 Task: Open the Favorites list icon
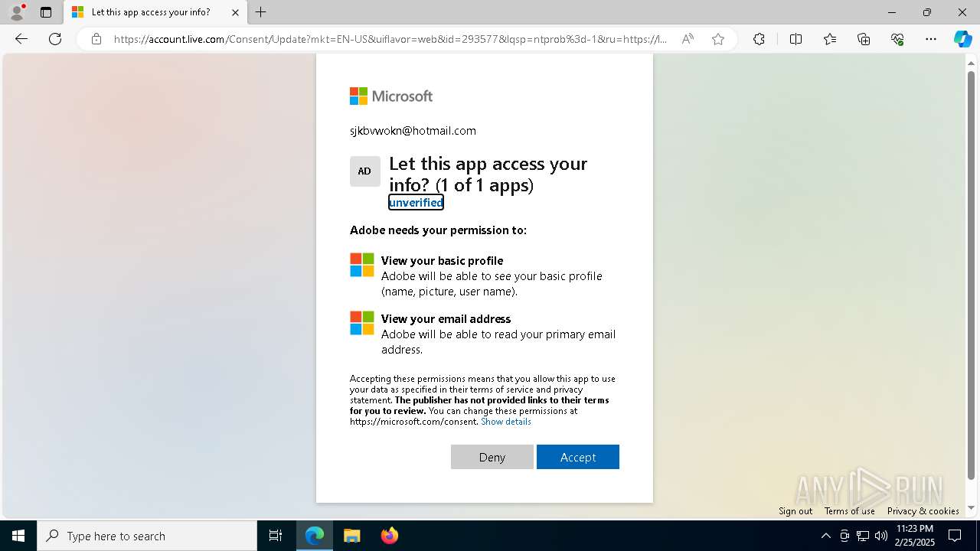click(830, 39)
